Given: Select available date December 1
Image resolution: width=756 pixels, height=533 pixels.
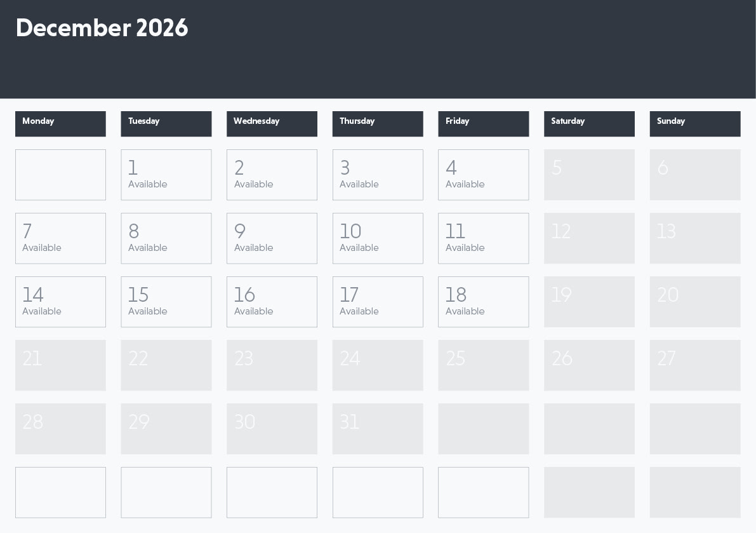Looking at the screenshot, I should (x=166, y=175).
